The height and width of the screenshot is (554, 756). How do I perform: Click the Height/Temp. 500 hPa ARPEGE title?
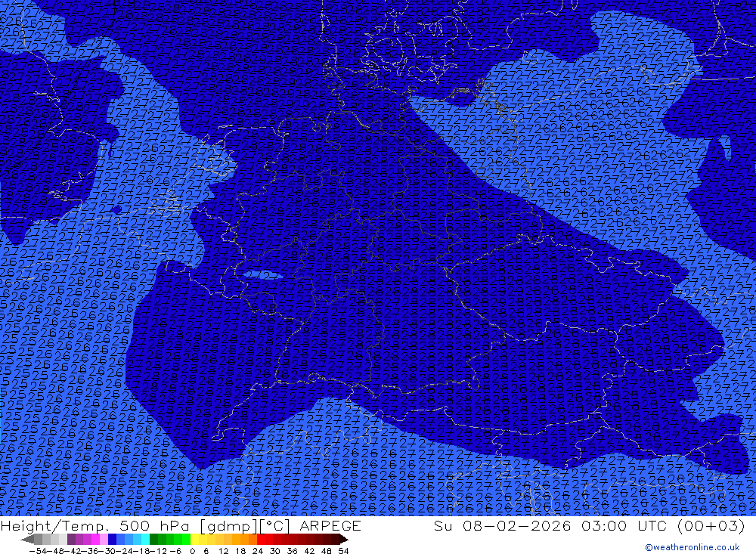click(x=181, y=525)
